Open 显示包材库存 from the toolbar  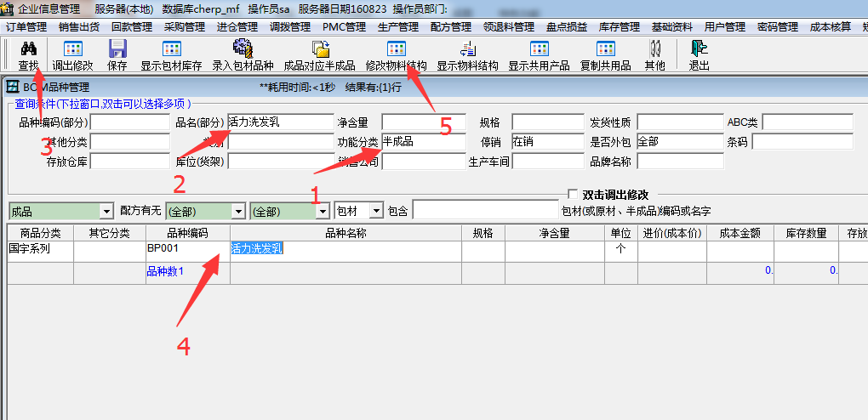click(170, 48)
